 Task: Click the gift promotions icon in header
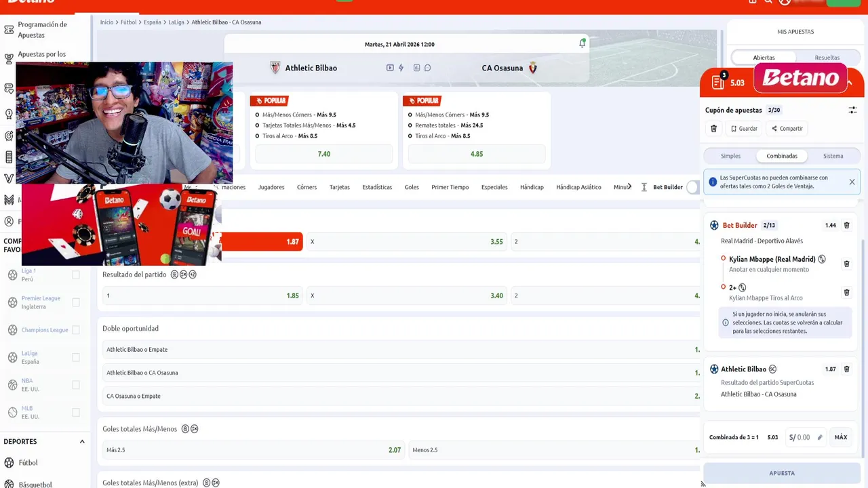(752, 2)
